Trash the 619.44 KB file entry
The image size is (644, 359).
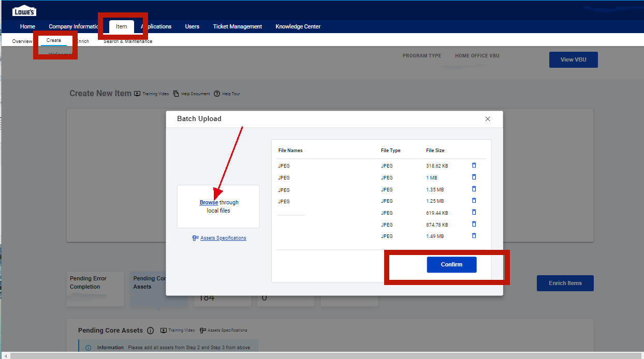tap(474, 212)
